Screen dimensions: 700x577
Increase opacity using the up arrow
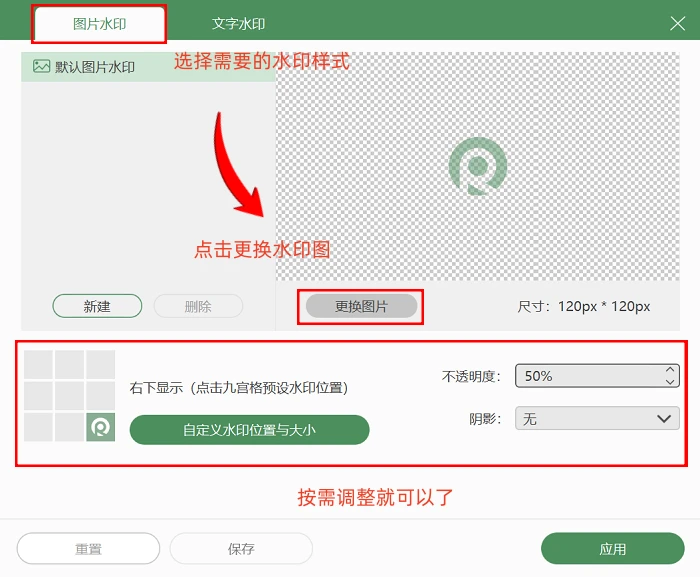point(669,370)
